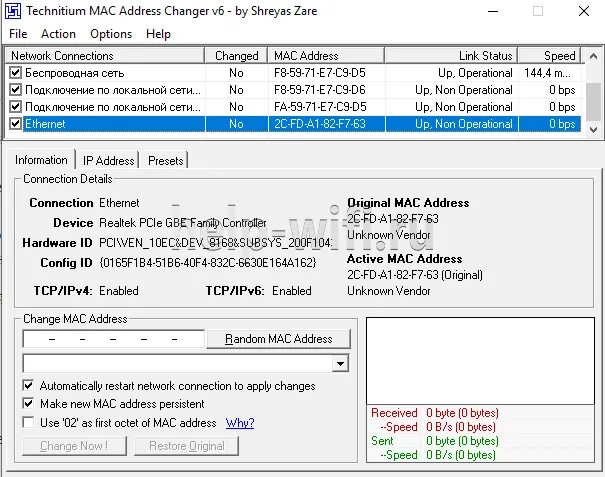The width and height of the screenshot is (605, 477).
Task: Expand the vendor dropdown under MAC field
Action: (340, 364)
